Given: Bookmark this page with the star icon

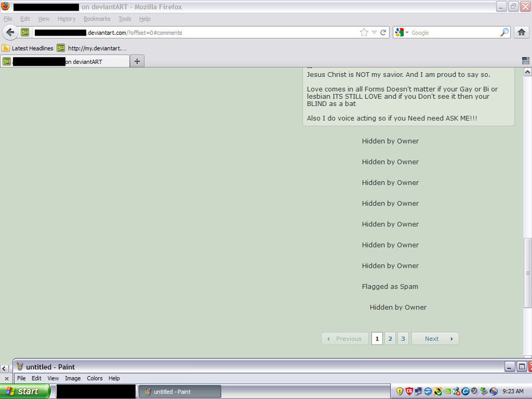Looking at the screenshot, I should coord(364,33).
